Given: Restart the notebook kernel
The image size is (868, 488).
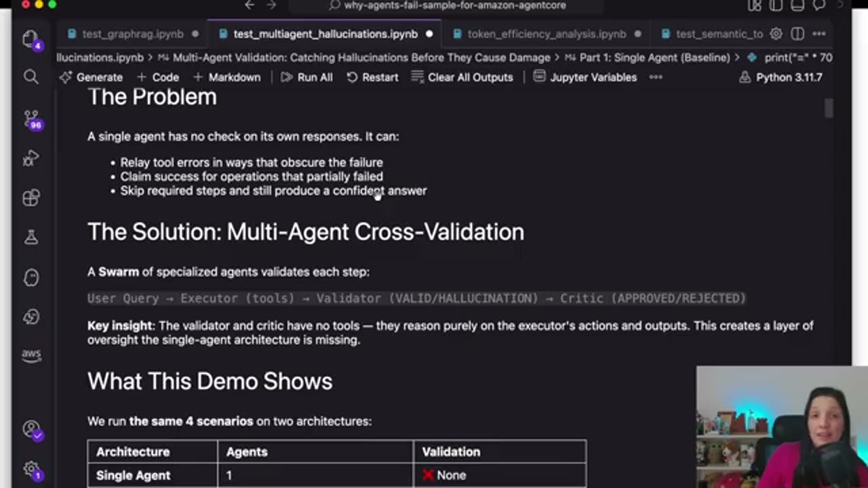Looking at the screenshot, I should (372, 77).
